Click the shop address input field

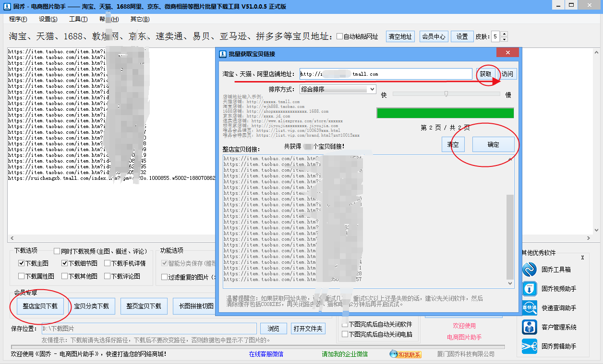click(386, 74)
